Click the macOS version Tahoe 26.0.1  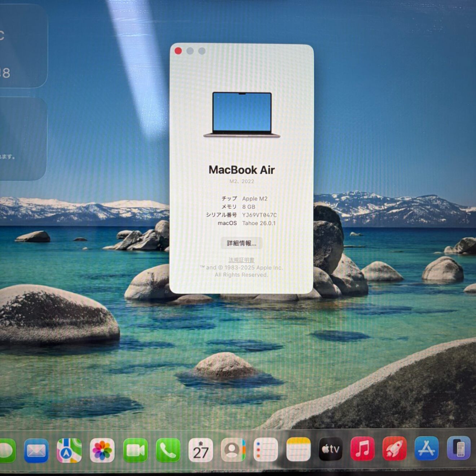(259, 223)
